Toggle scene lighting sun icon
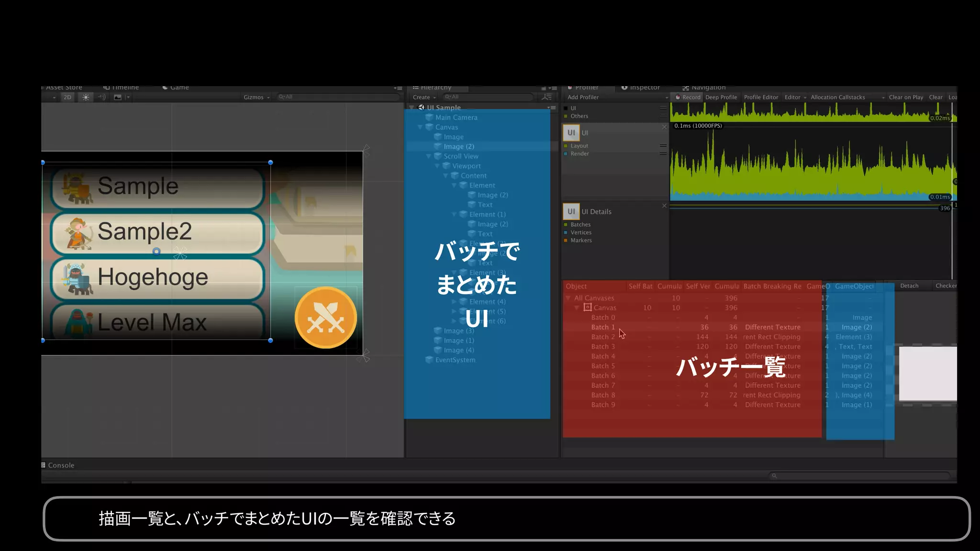 tap(86, 97)
